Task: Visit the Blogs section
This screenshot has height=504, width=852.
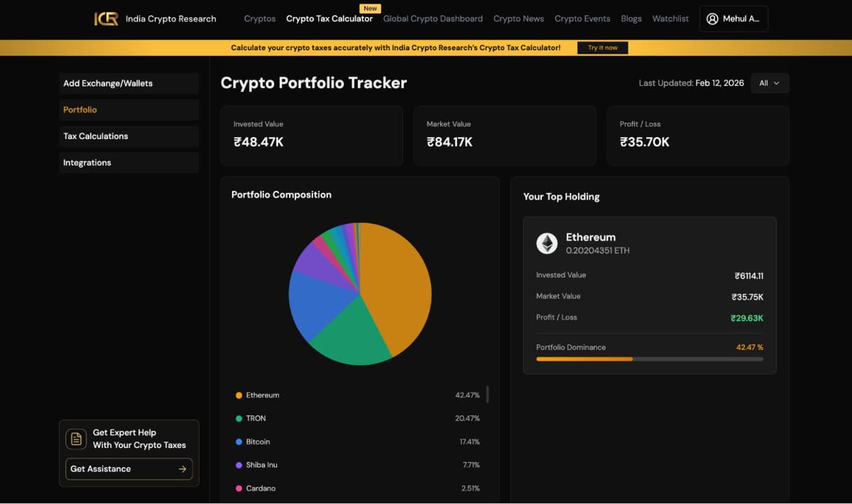Action: (x=631, y=19)
